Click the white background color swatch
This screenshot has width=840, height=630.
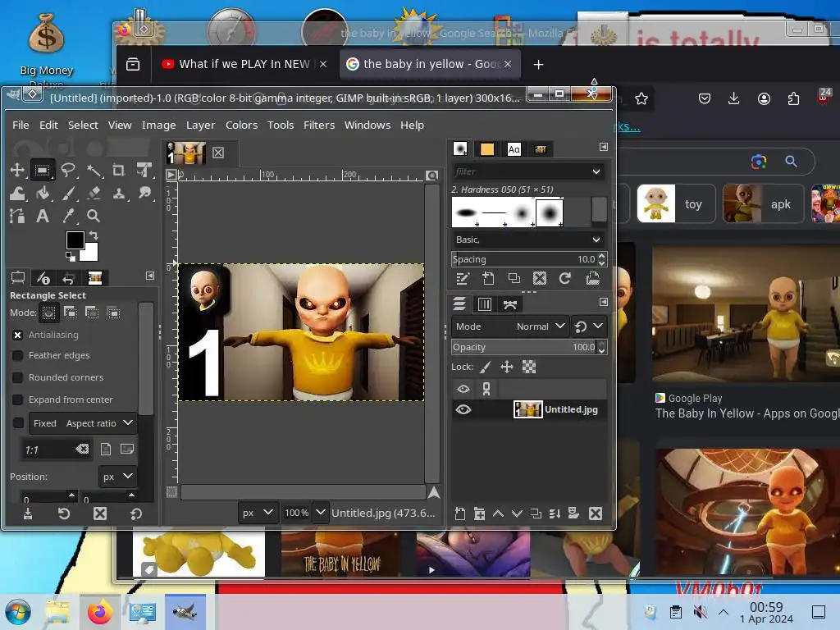pyautogui.click(x=91, y=253)
